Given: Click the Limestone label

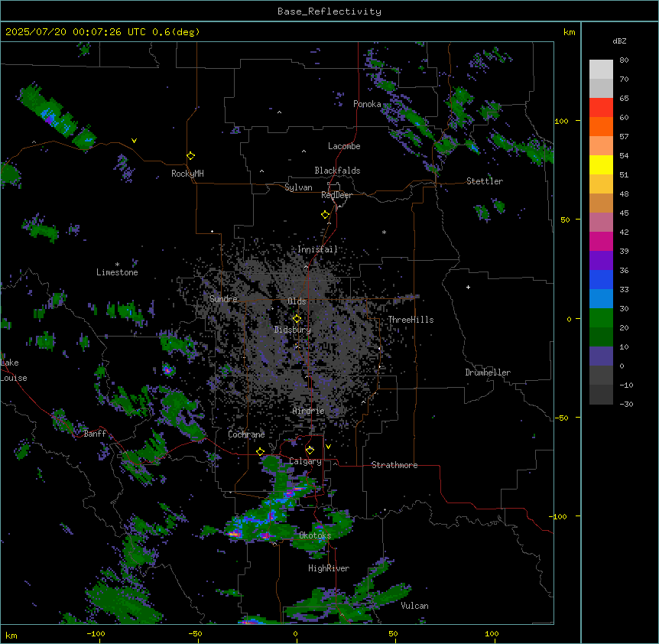Looking at the screenshot, I should tap(117, 272).
